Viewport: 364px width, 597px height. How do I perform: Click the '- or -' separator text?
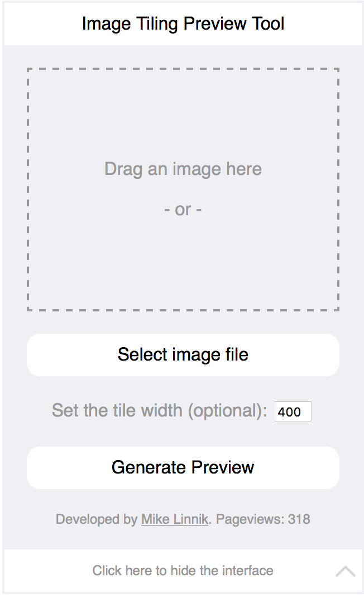183,209
